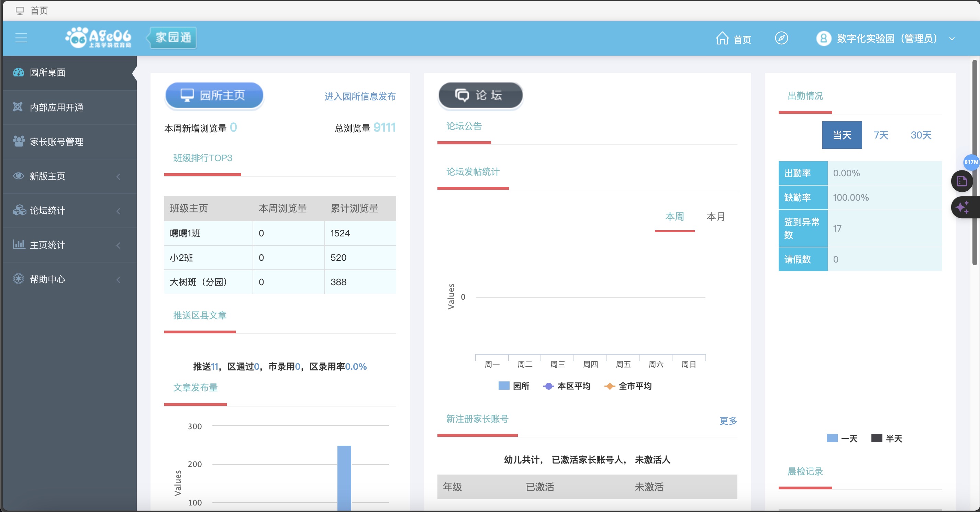
Task: Toggle 园所 series in forum chart legend
Action: coord(514,386)
